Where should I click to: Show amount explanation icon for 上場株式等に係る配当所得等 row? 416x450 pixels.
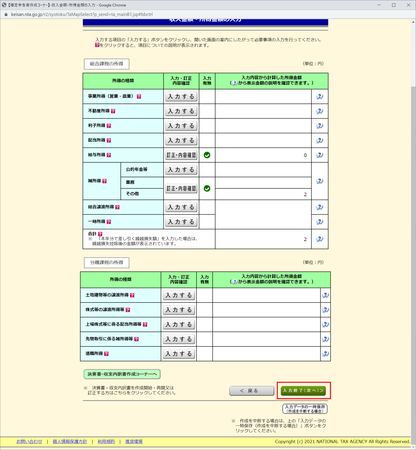point(326,325)
